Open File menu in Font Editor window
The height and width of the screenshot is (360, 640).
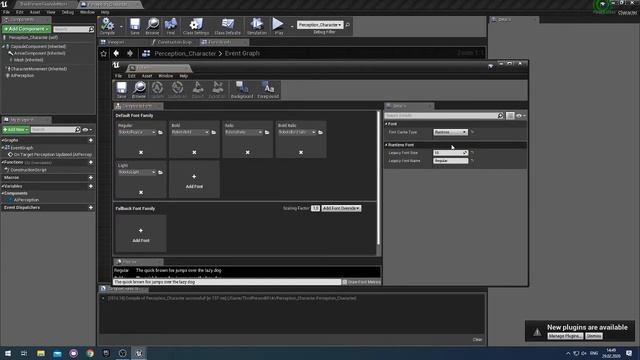click(118, 76)
